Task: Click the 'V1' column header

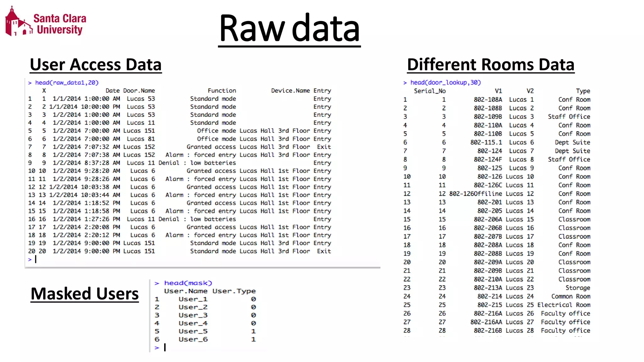Action: pos(498,91)
